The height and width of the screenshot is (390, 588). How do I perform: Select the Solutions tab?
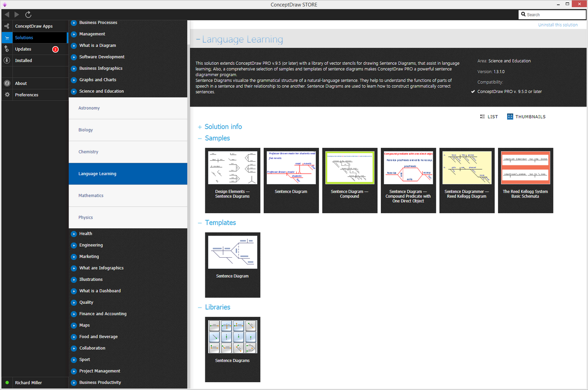34,38
